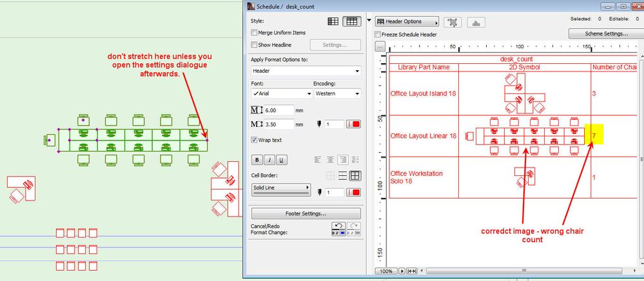Align cell text to the right
The width and height of the screenshot is (644, 281).
pyautogui.click(x=343, y=160)
